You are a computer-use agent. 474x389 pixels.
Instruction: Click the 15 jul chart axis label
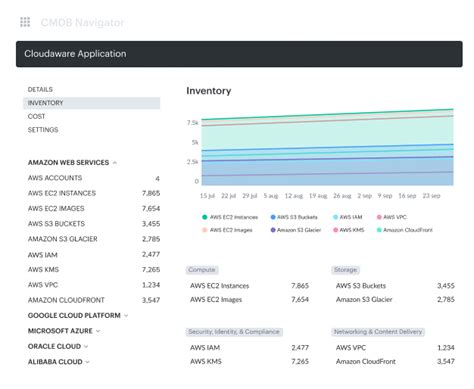[x=207, y=196]
